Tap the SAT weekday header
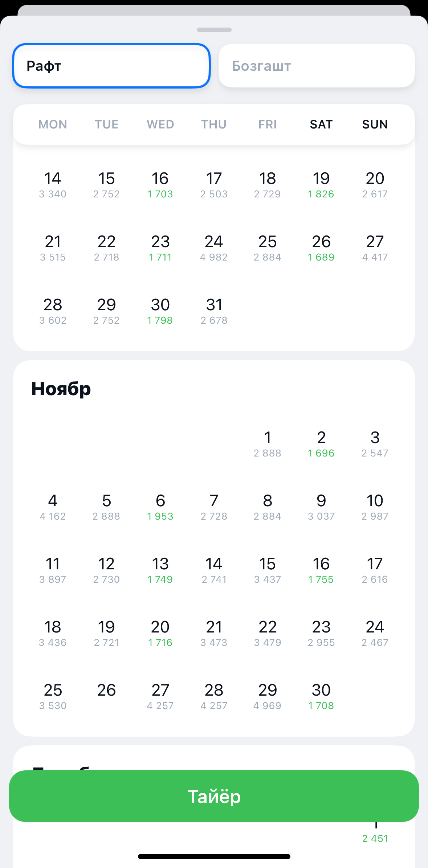The height and width of the screenshot is (868, 428). pyautogui.click(x=321, y=124)
